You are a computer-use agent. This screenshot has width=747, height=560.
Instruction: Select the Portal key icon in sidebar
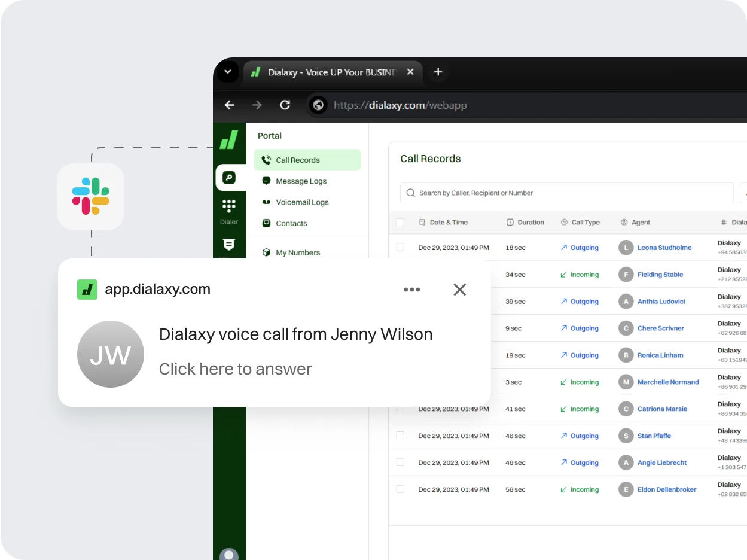pos(229,178)
